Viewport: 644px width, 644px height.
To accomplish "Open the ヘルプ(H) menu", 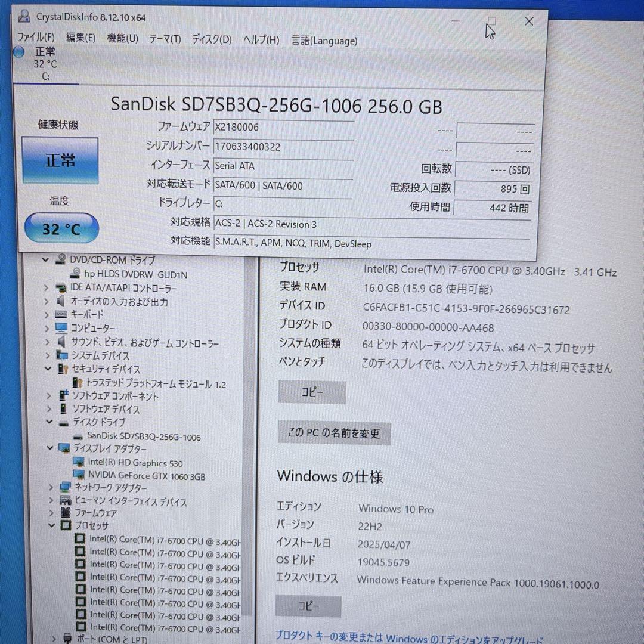I will point(261,40).
